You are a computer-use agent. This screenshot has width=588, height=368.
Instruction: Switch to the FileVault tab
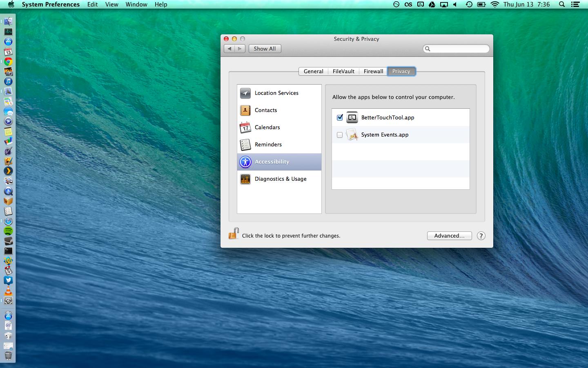[x=343, y=71]
